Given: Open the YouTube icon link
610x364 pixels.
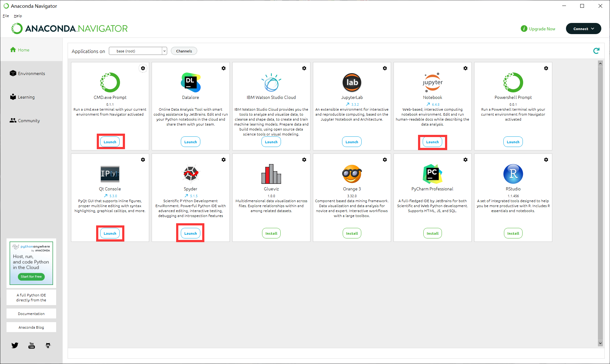Looking at the screenshot, I should click(x=31, y=345).
